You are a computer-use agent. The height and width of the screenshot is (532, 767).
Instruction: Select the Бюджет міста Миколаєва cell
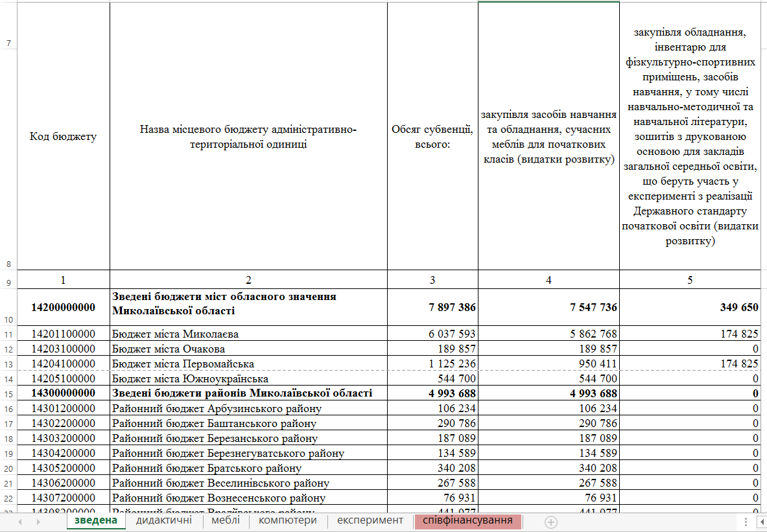pos(248,334)
